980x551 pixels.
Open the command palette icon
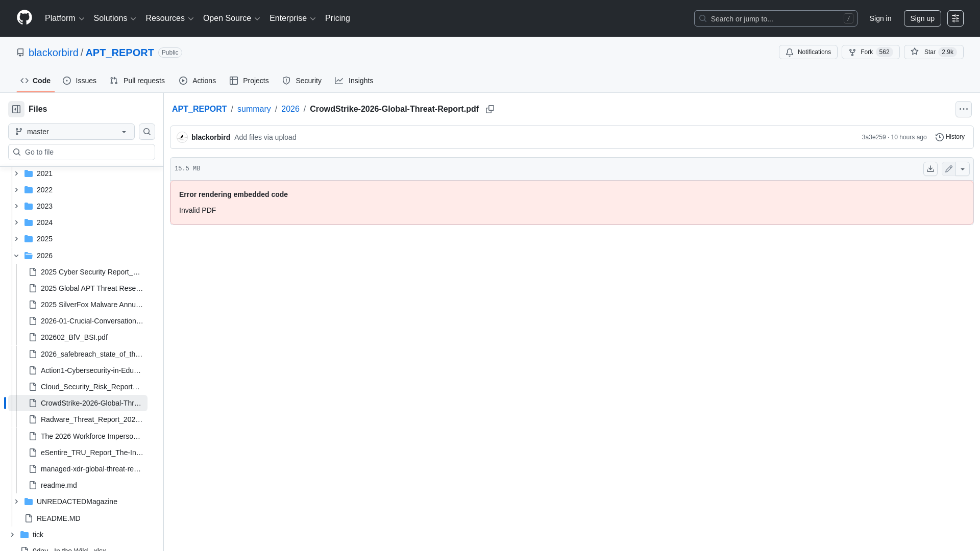(x=955, y=18)
